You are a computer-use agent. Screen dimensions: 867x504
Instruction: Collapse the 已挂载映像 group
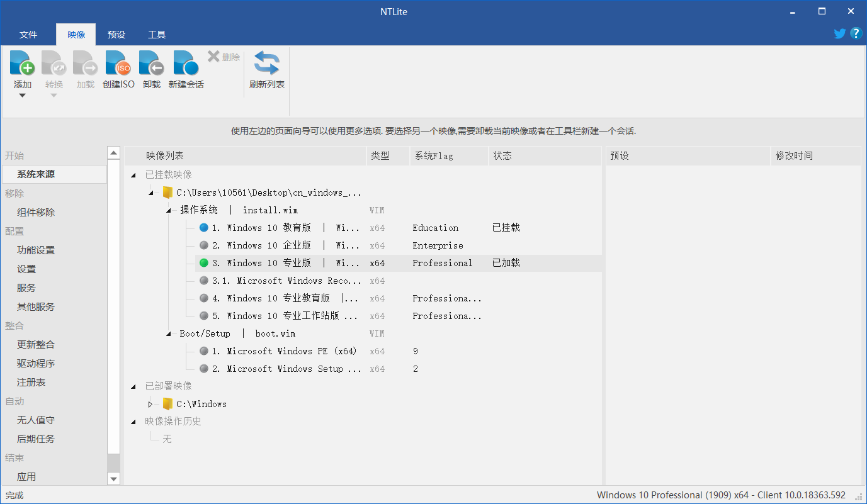coord(133,175)
